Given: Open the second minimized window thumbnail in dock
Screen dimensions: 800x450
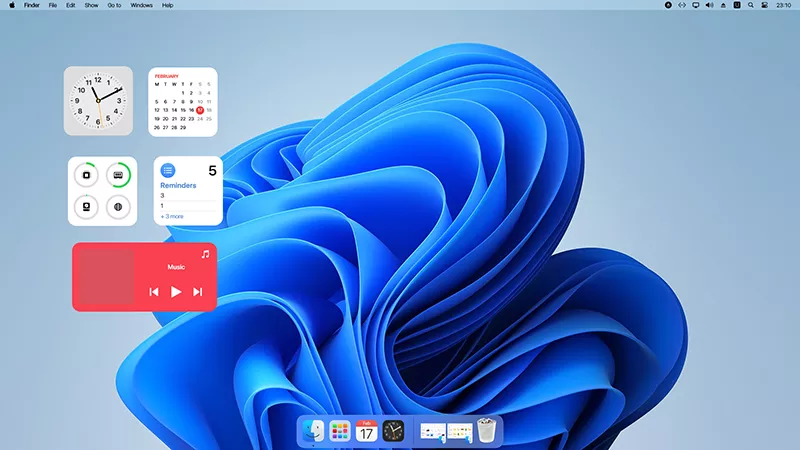Looking at the screenshot, I should [x=460, y=433].
